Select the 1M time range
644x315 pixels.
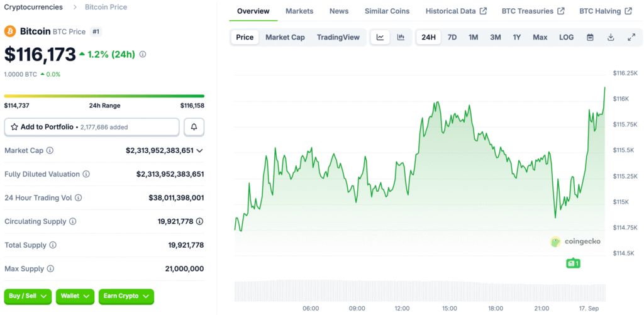[473, 37]
